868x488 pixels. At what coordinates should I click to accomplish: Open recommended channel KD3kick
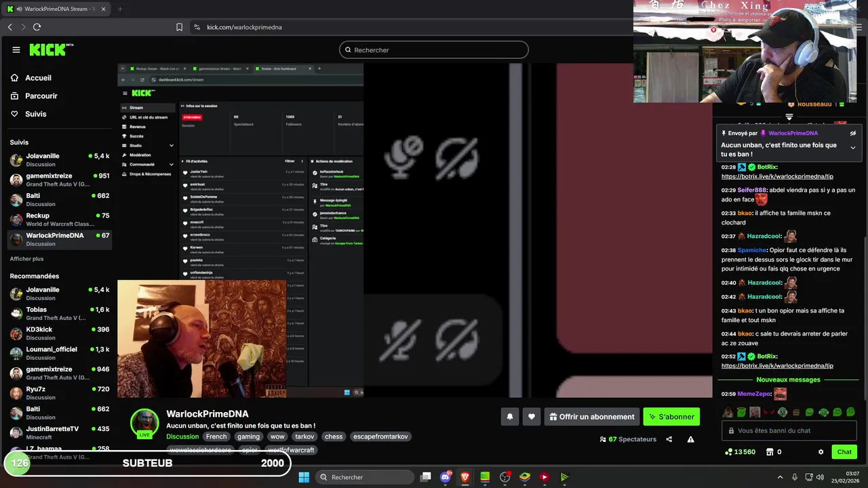(x=59, y=333)
